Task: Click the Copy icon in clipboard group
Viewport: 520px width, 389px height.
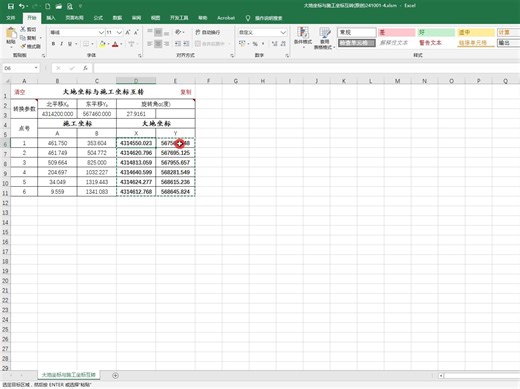Action: pyautogui.click(x=23, y=38)
